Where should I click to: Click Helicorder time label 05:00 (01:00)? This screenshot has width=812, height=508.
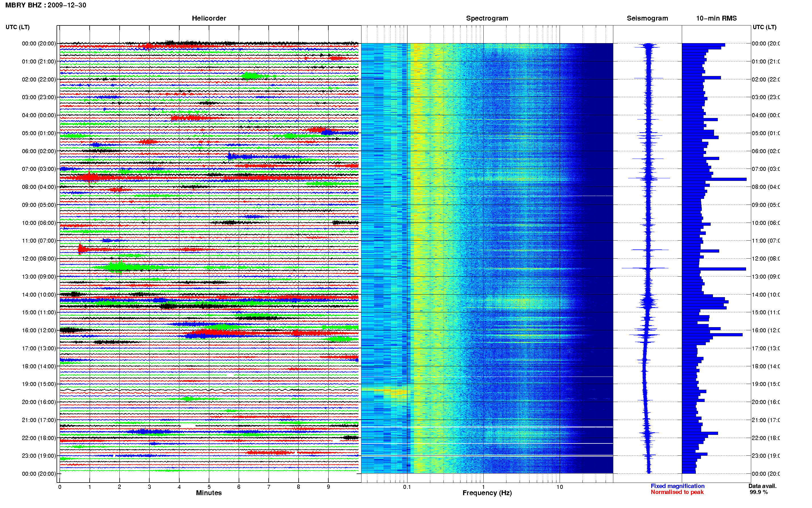39,133
